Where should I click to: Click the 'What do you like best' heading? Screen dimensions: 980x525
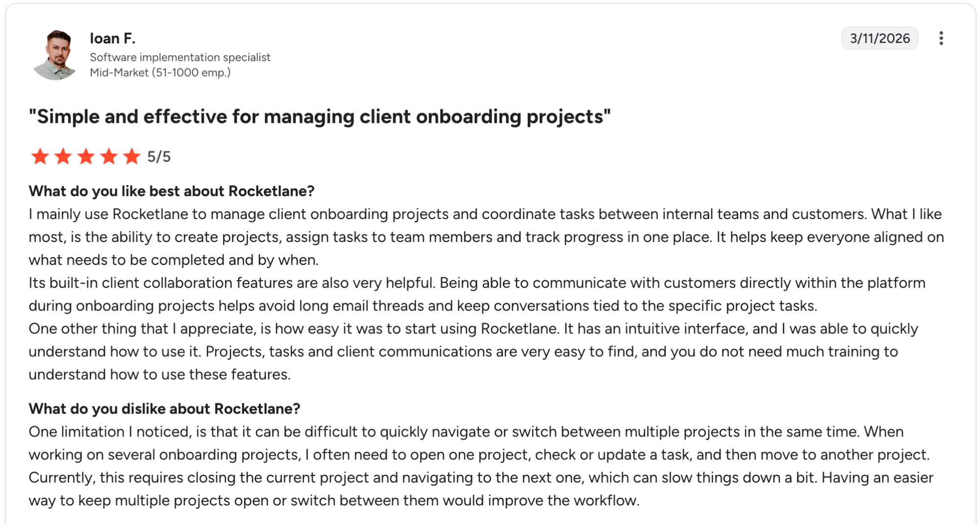point(171,191)
